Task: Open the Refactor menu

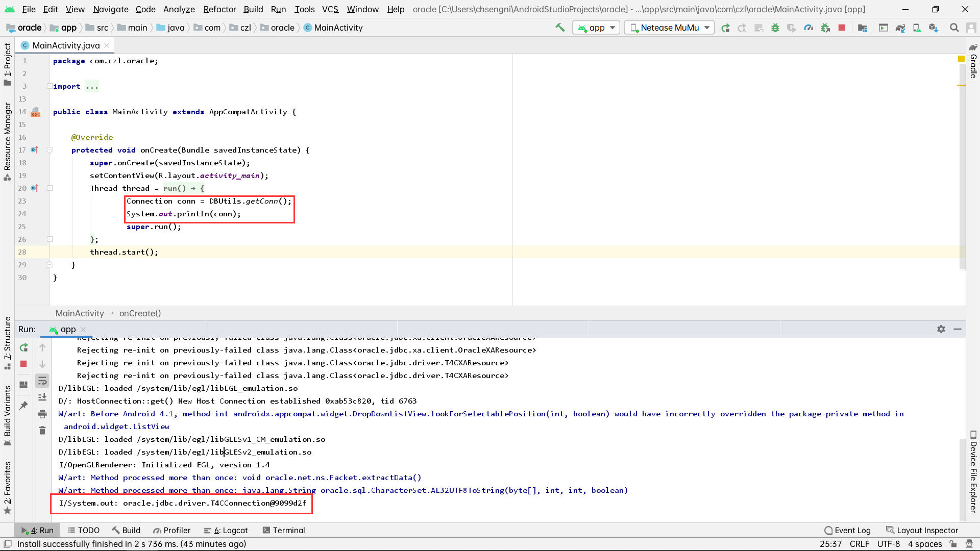Action: click(x=219, y=9)
